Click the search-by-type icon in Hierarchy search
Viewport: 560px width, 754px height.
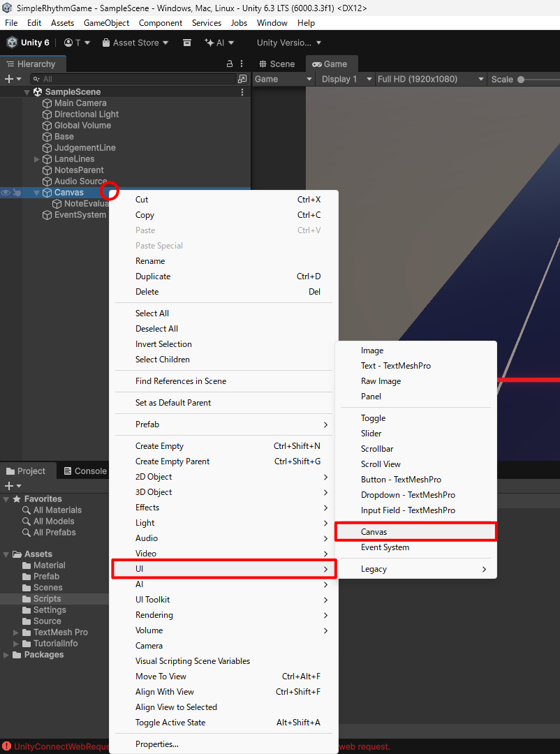click(242, 80)
